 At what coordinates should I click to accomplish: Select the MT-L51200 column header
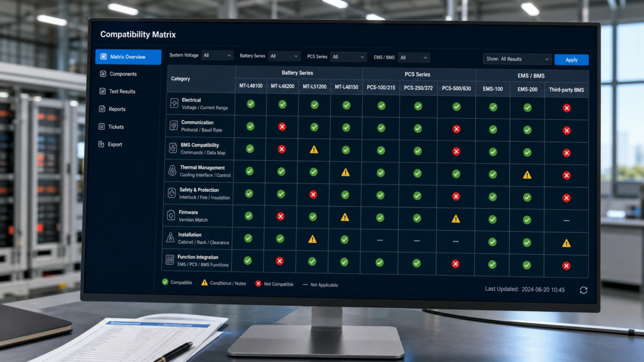pyautogui.click(x=314, y=87)
